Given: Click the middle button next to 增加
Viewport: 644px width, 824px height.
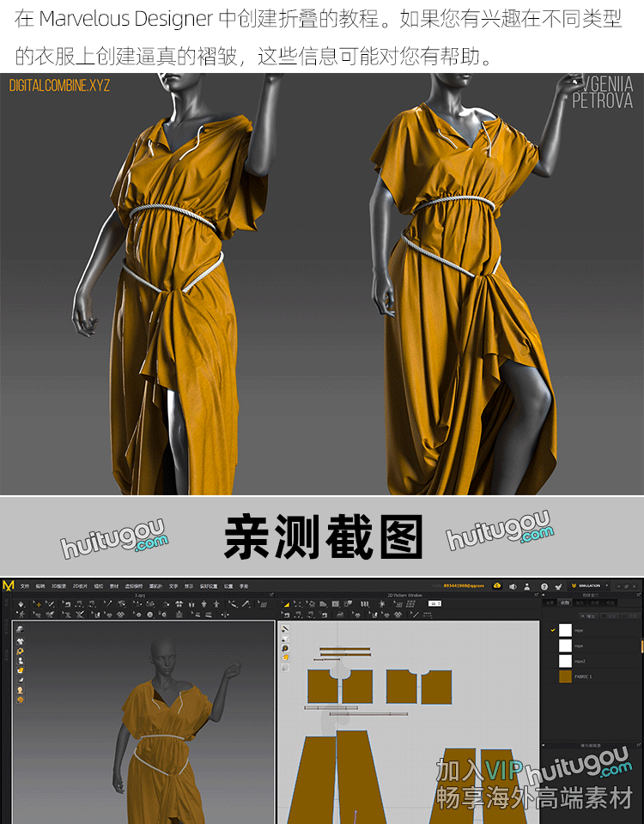Looking at the screenshot, I should pyautogui.click(x=610, y=616).
